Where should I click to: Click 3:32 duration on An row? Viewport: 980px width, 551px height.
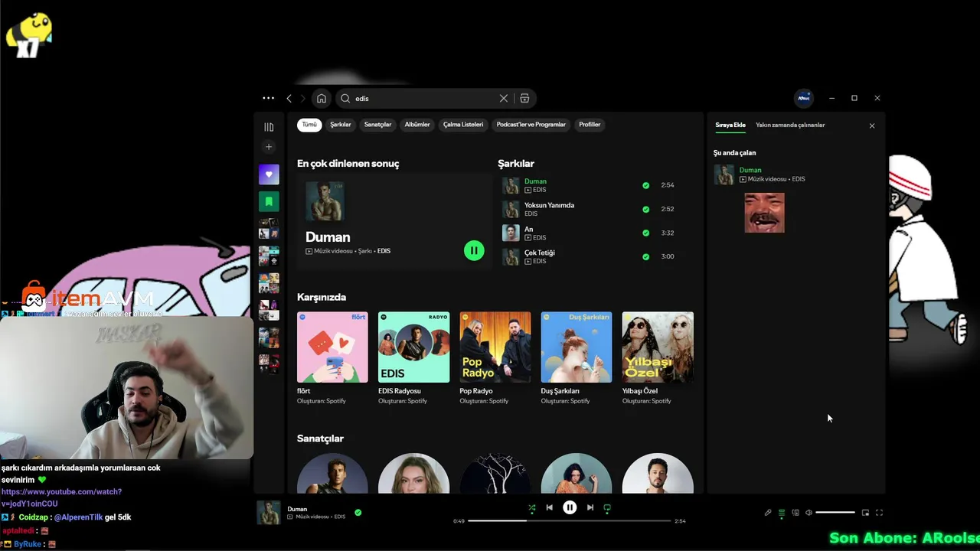click(x=668, y=233)
